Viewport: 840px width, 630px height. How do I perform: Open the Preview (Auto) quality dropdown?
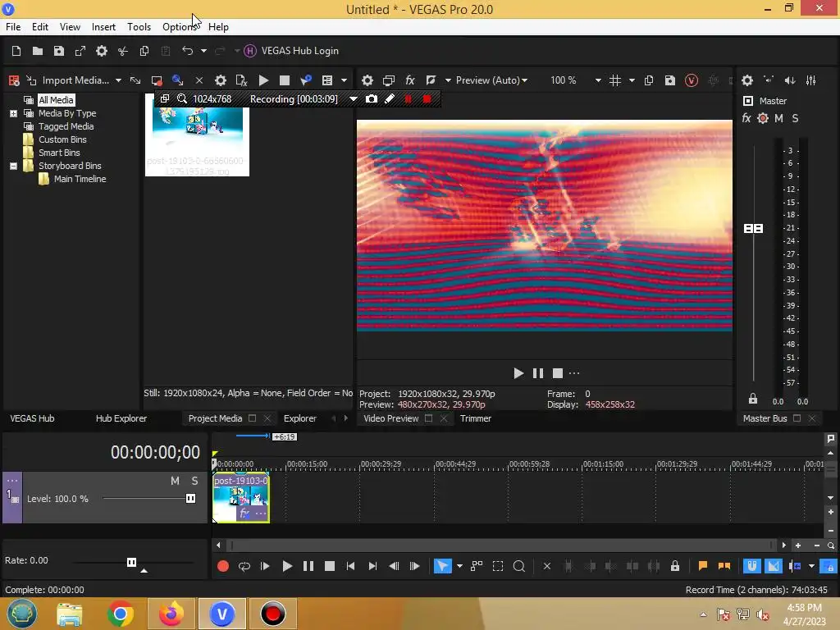[492, 80]
